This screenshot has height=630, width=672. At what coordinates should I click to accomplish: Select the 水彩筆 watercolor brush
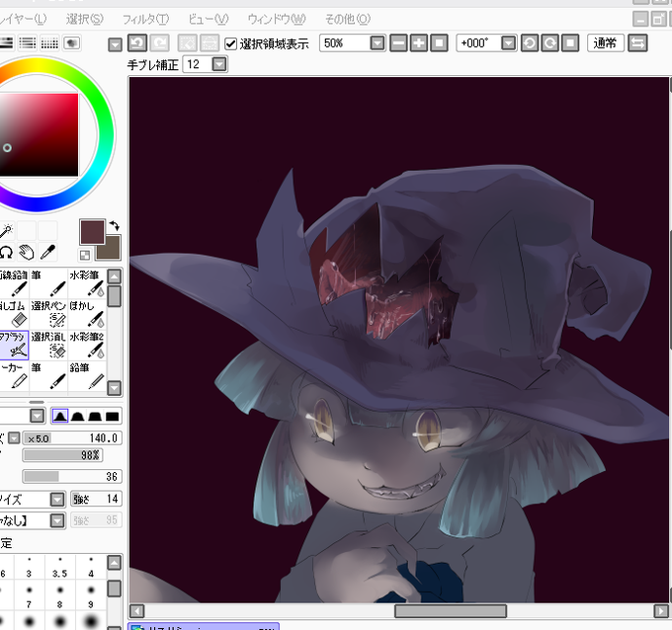(87, 283)
